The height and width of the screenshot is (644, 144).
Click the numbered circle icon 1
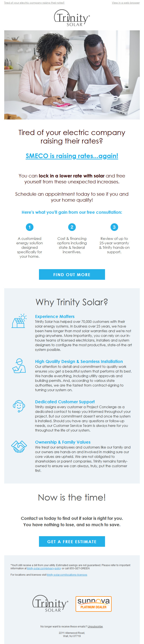point(29,227)
